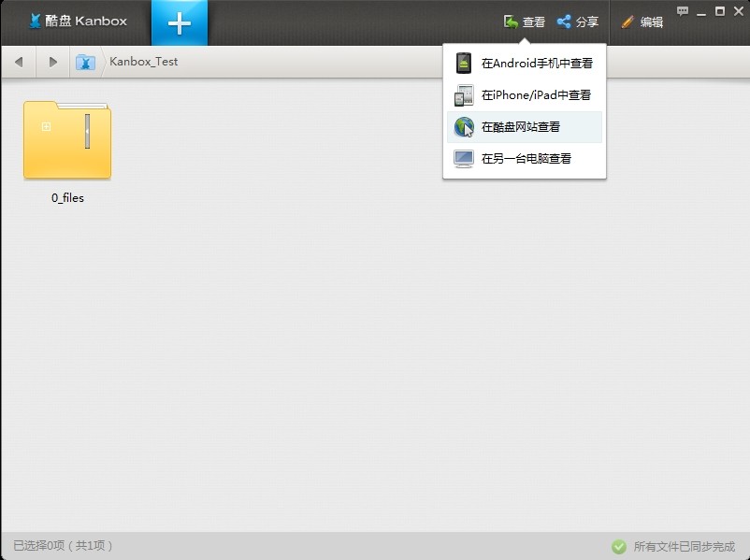Click the 编辑 edit button
The height and width of the screenshot is (560, 750).
[x=642, y=22]
